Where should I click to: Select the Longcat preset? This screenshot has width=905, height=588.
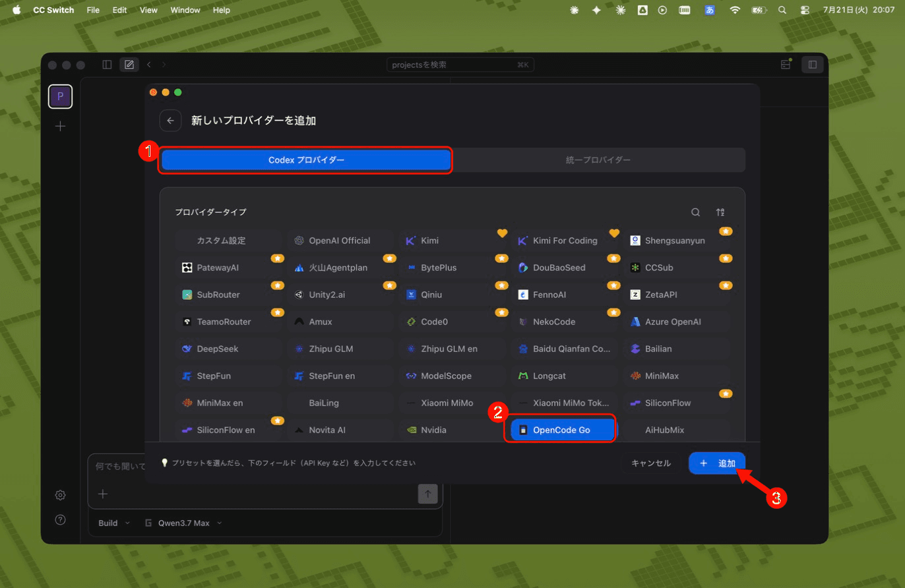coord(565,376)
